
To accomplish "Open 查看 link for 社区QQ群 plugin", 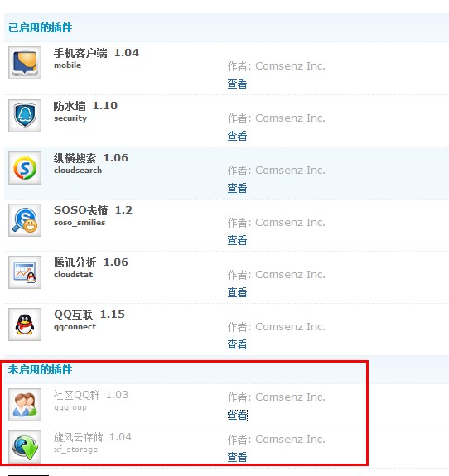I will [237, 416].
